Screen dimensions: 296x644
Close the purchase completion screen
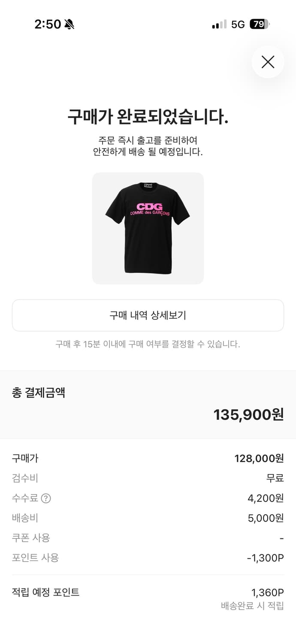tap(268, 62)
